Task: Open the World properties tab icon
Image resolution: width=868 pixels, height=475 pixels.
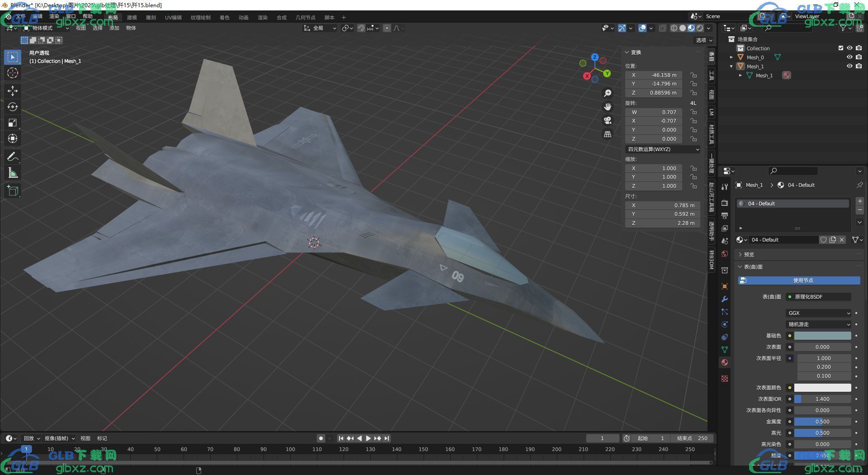Action: 725,254
